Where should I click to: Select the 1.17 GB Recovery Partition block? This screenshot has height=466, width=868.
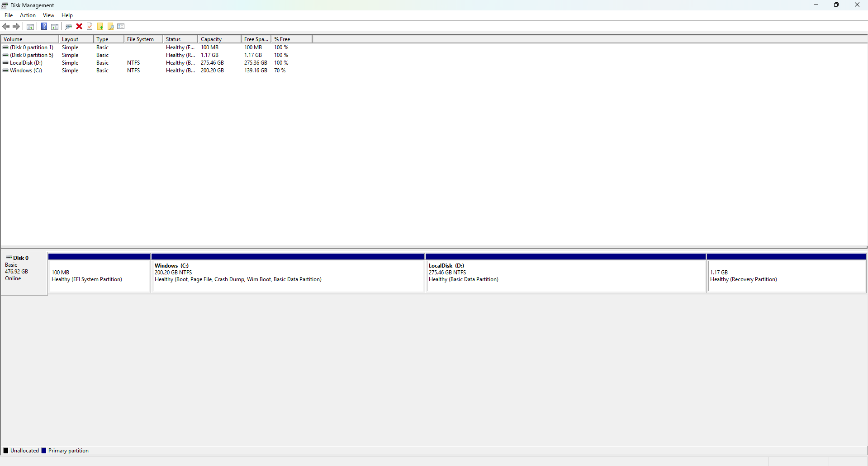(x=787, y=276)
